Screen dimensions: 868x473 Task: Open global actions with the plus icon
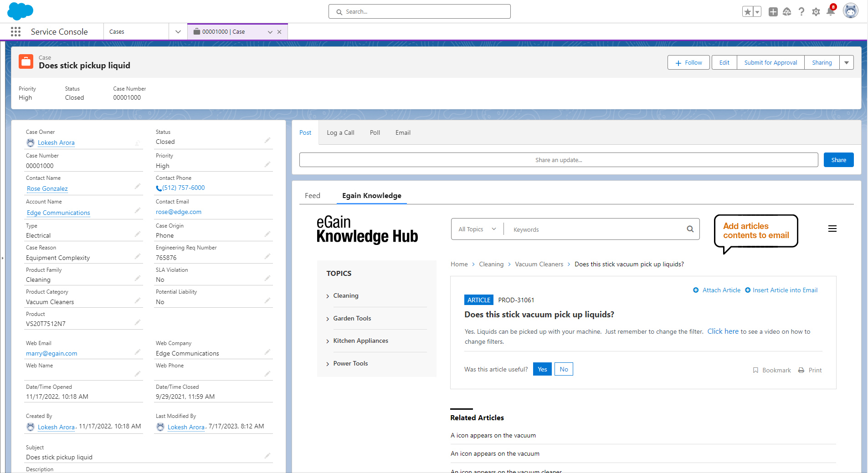(772, 11)
